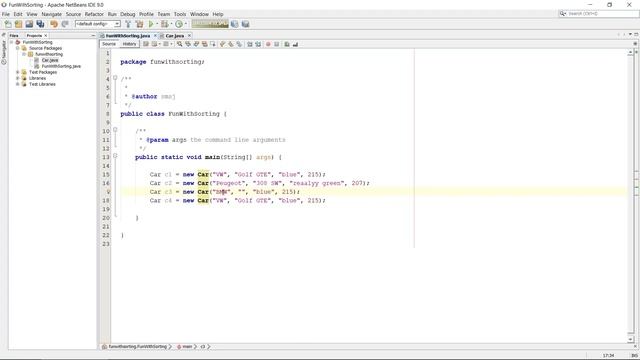Open the Tools menu
The height and width of the screenshot is (360, 640).
[x=180, y=14]
